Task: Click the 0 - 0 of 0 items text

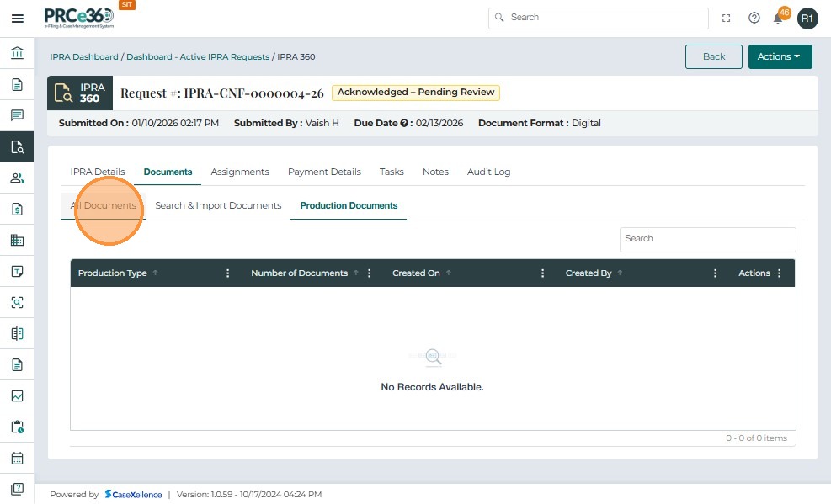Action: (756, 438)
